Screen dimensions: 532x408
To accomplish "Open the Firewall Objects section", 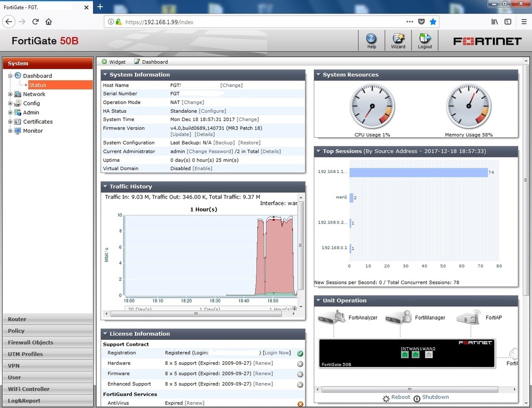I will tap(47, 343).
